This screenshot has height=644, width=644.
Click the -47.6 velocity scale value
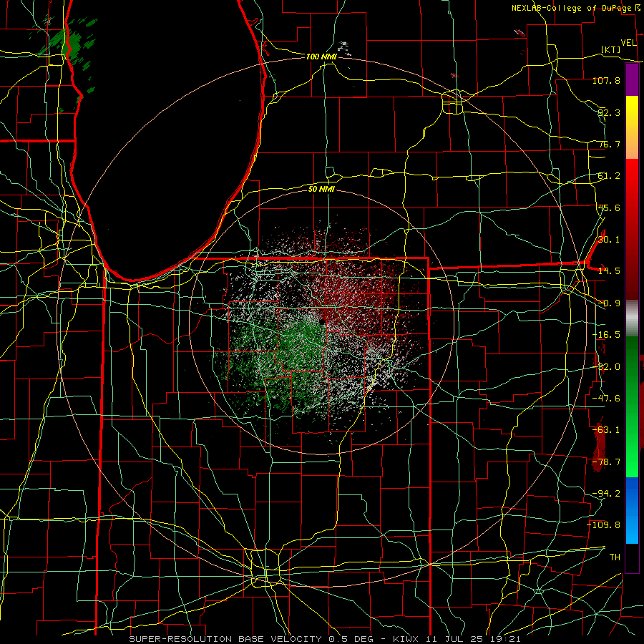(606, 399)
